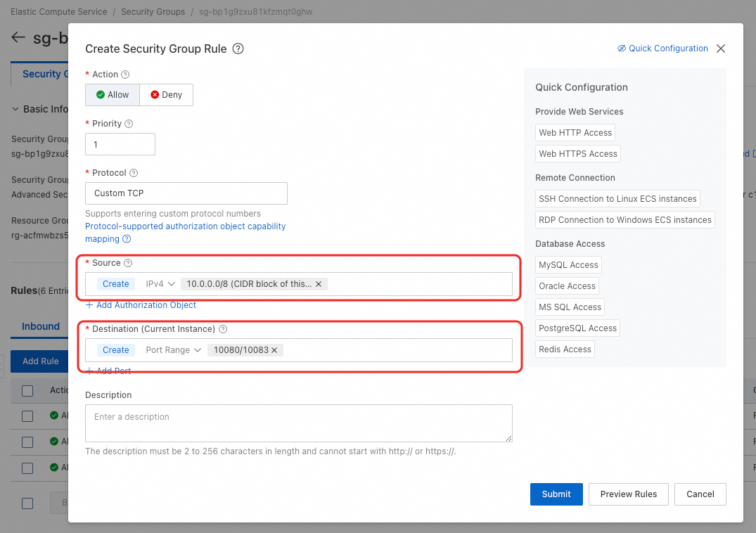Tick the first rule row checkbox
The height and width of the screenshot is (533, 756).
pos(27,416)
